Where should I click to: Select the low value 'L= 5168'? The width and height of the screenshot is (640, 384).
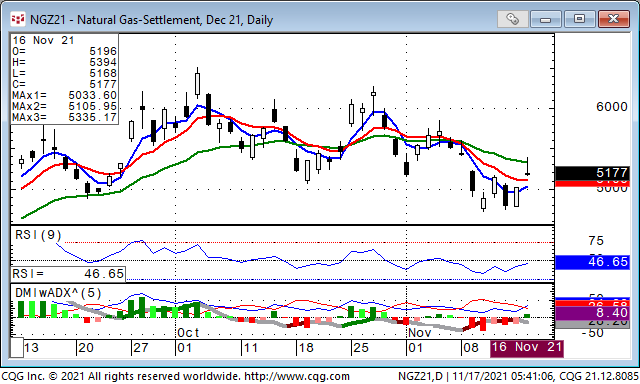[x=64, y=73]
